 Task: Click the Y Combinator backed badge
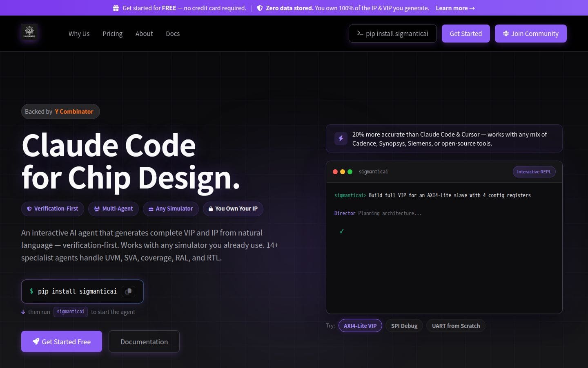(x=60, y=112)
